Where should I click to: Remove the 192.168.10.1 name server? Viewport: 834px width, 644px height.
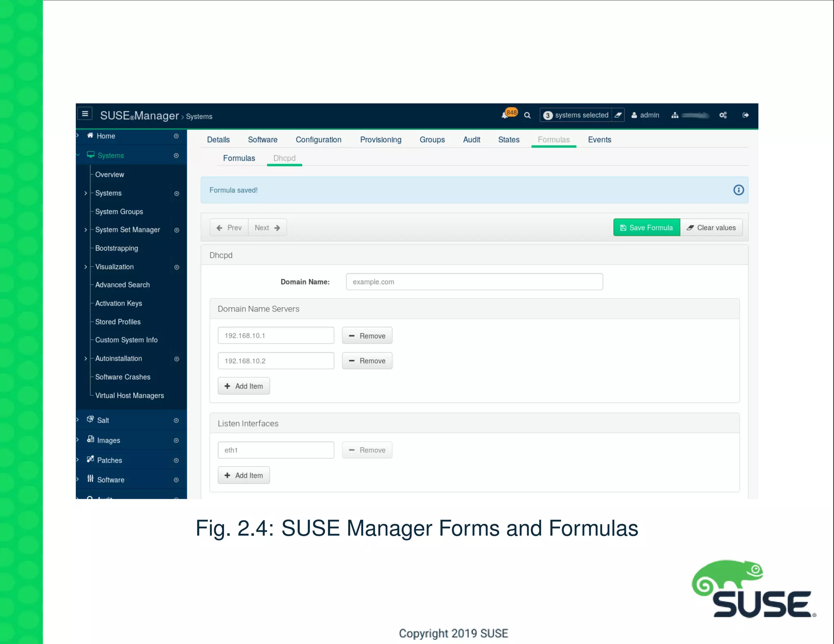pos(367,336)
